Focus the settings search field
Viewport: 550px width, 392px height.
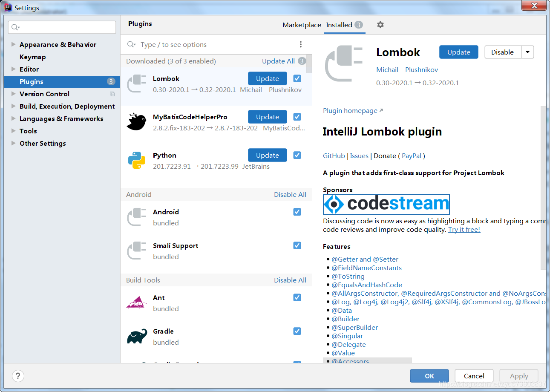click(62, 27)
